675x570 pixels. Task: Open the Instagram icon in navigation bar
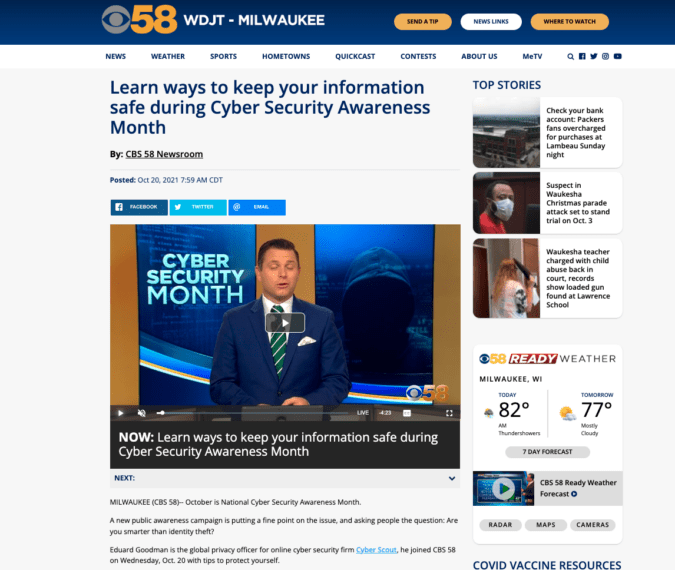tap(605, 56)
